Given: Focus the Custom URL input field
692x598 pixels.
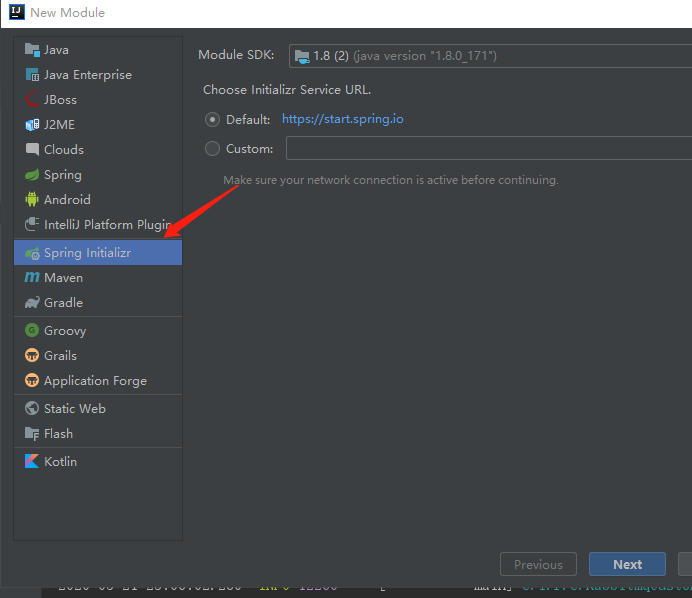Looking at the screenshot, I should point(489,148).
